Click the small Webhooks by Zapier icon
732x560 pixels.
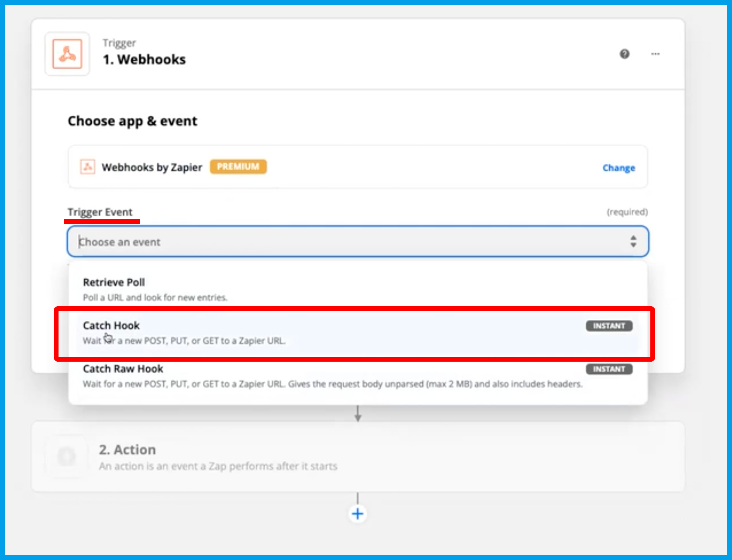[x=88, y=167]
